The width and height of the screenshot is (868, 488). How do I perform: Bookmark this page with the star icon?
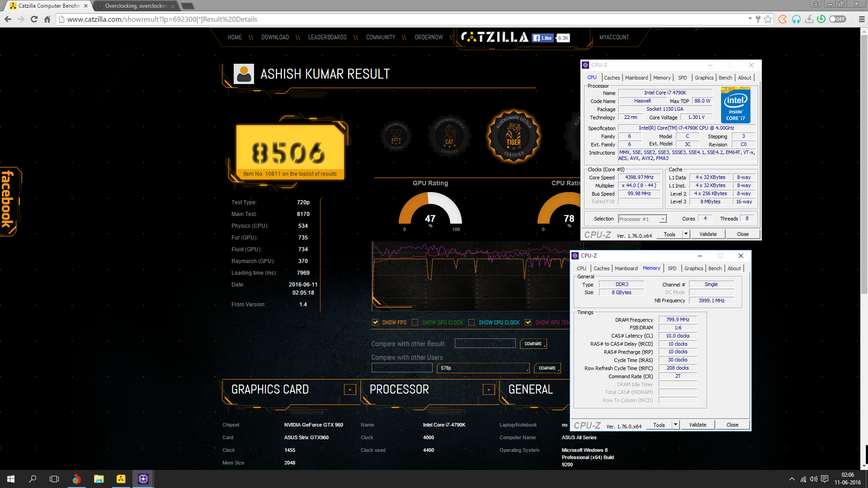pyautogui.click(x=768, y=19)
